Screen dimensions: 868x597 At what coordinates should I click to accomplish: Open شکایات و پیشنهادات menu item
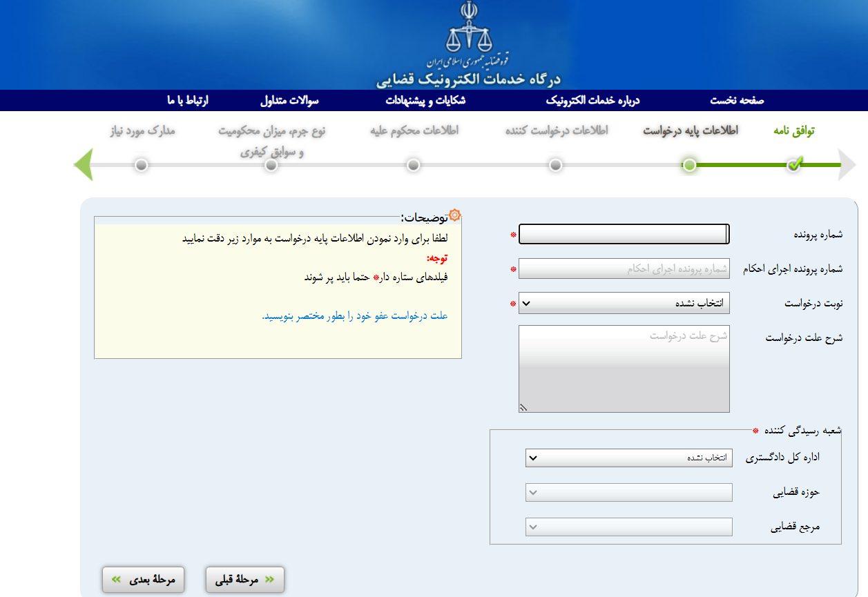tap(425, 101)
